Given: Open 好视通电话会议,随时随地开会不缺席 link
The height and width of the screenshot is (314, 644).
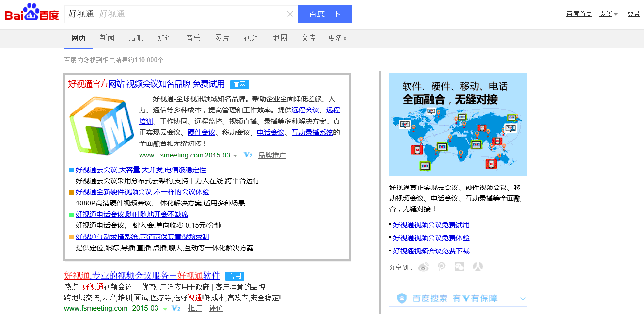Looking at the screenshot, I should coord(132,214).
